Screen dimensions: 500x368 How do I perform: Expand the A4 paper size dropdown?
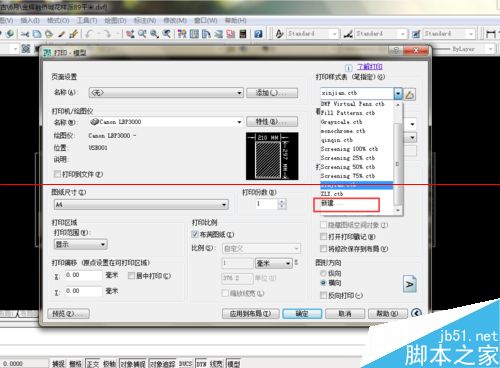[141, 205]
